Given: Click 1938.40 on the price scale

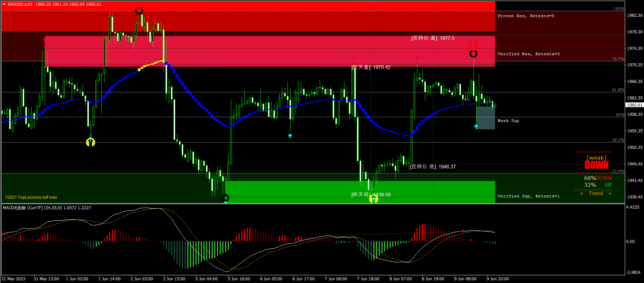Looking at the screenshot, I should point(635,197).
